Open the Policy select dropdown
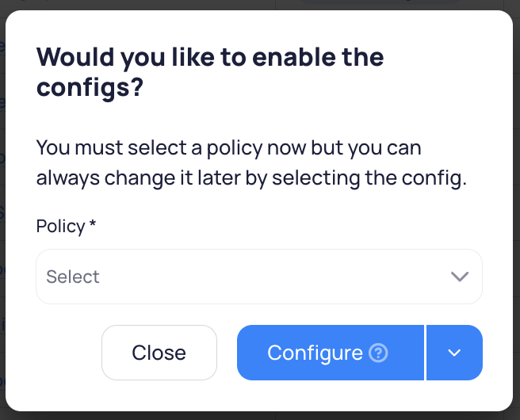Screen dimensions: 520x420 click(259, 277)
